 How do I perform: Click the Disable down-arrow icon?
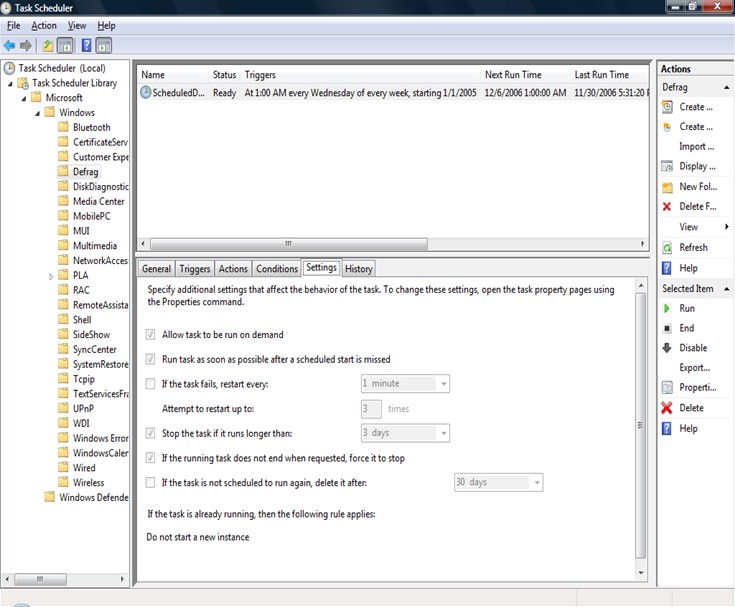(667, 348)
